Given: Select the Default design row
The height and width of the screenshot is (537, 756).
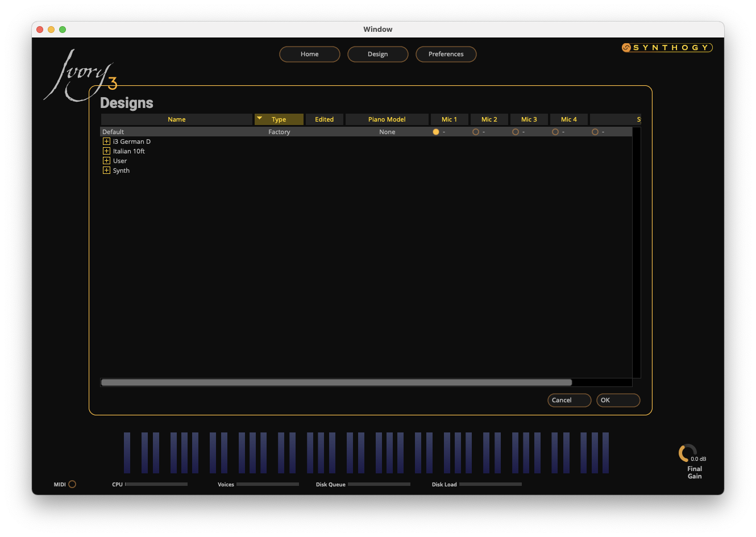Looking at the screenshot, I should click(366, 132).
